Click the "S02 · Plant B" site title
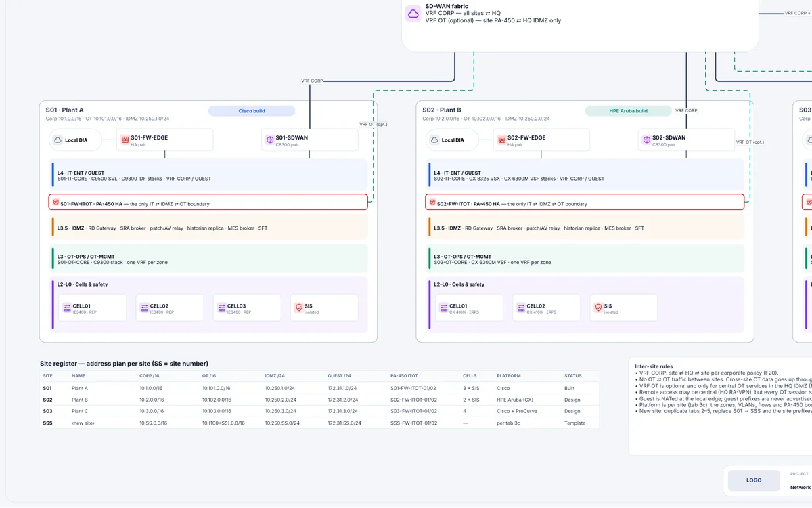 click(x=442, y=110)
